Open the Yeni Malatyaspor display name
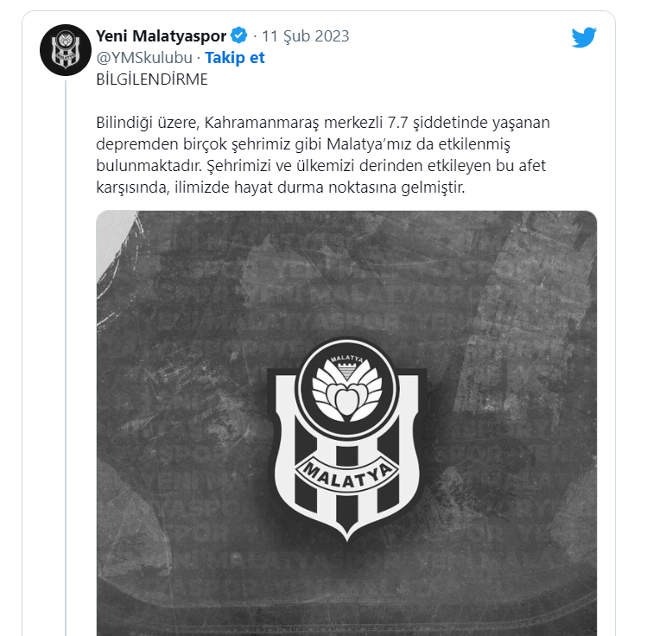Image resolution: width=672 pixels, height=636 pixels. pos(162,36)
